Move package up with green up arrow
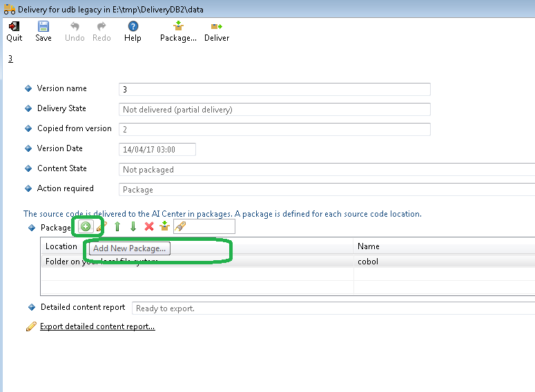Viewport: 535px width, 392px height. (x=117, y=226)
